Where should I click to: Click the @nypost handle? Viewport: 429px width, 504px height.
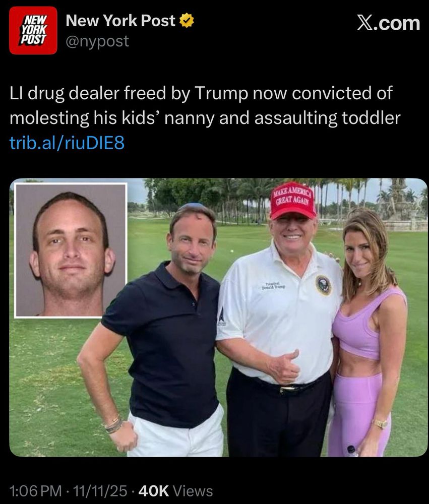(x=97, y=41)
